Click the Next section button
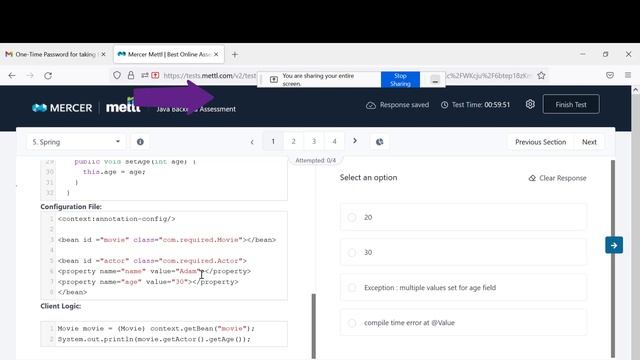This screenshot has height=360, width=640. [x=589, y=142]
